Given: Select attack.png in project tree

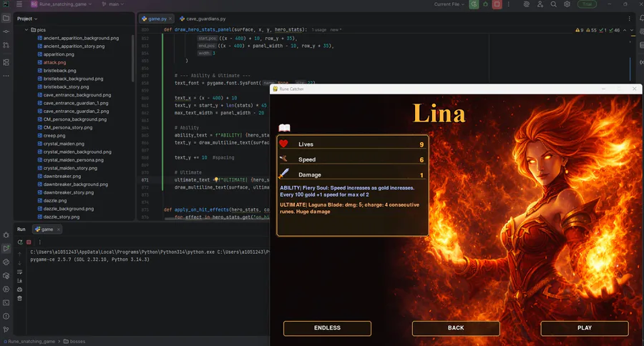Looking at the screenshot, I should (x=54, y=62).
